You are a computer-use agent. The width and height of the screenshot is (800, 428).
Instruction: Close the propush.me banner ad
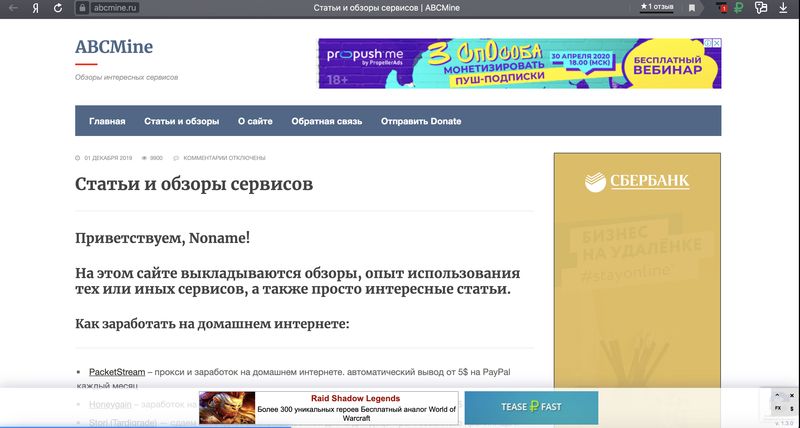click(716, 43)
